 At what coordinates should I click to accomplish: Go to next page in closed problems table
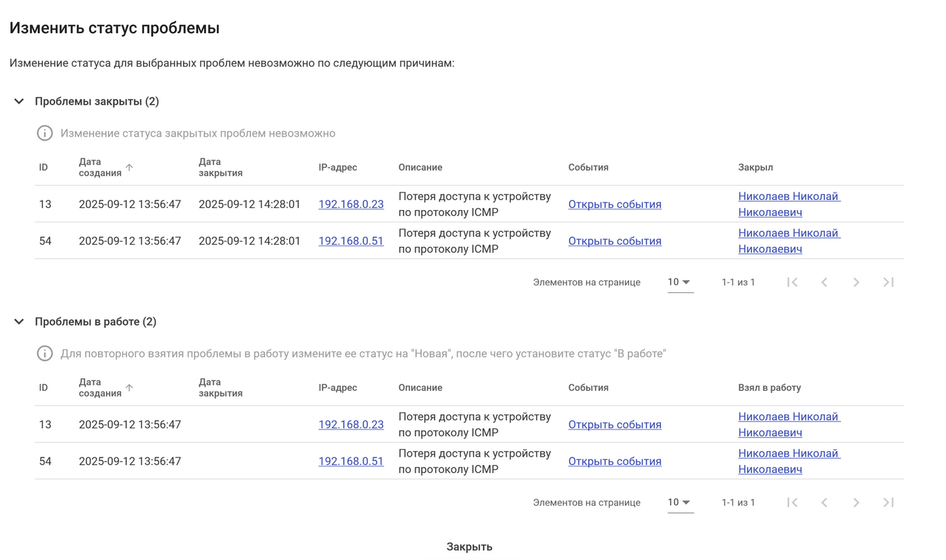point(856,282)
